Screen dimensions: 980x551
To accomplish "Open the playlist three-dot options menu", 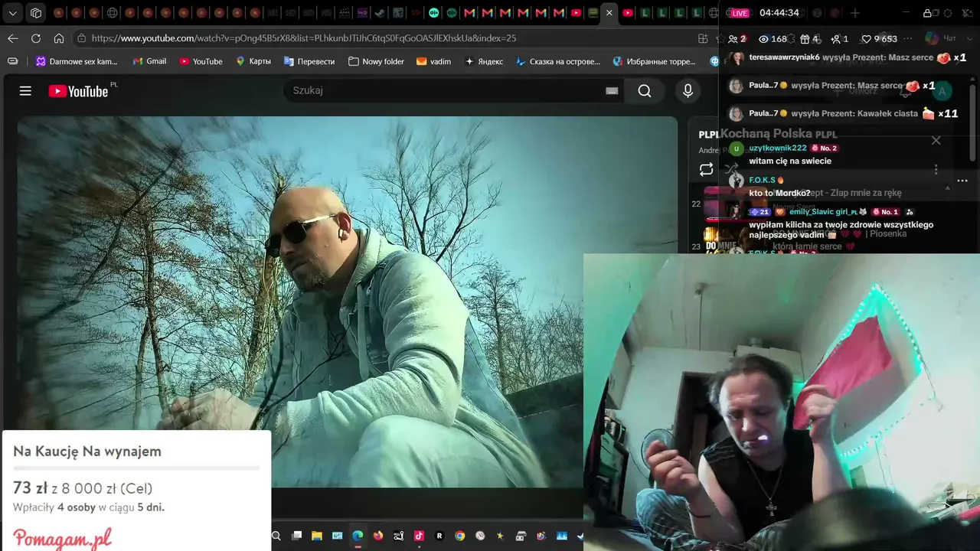I will [936, 169].
